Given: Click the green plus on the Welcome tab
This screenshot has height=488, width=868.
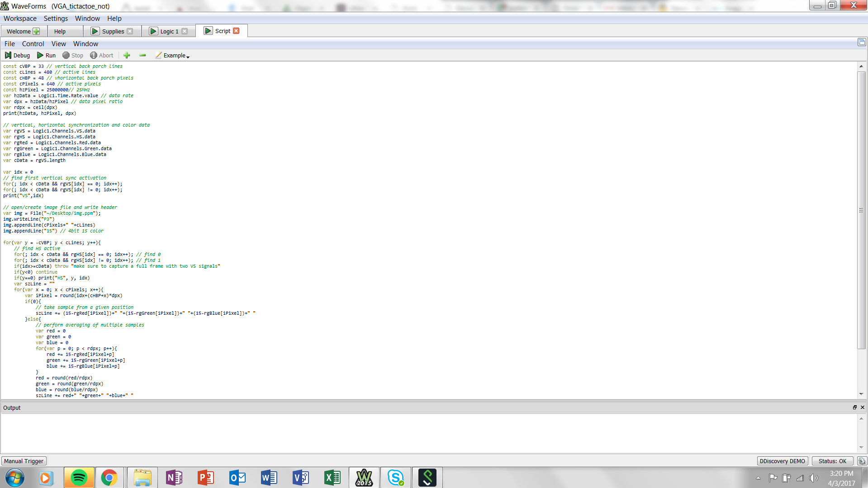Looking at the screenshot, I should point(36,31).
